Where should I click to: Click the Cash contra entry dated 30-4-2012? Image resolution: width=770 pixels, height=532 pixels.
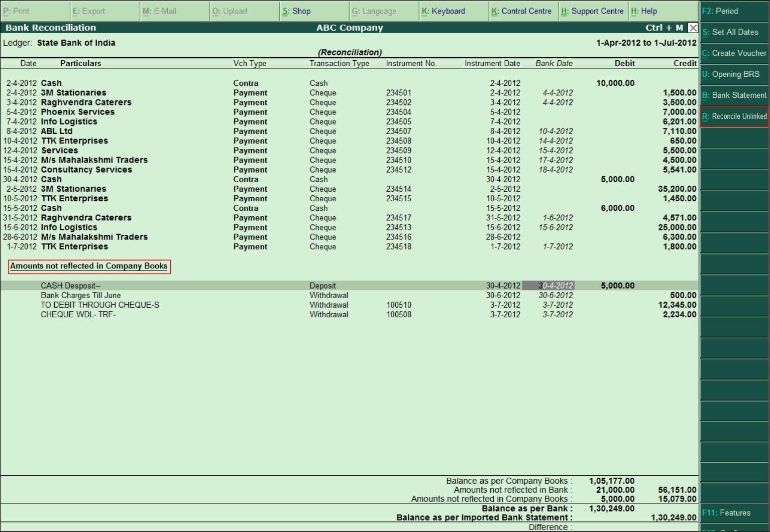coord(349,179)
